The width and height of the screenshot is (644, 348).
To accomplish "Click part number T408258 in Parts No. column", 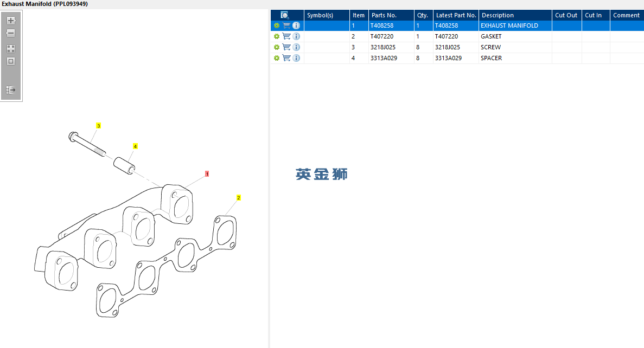I will click(x=382, y=25).
